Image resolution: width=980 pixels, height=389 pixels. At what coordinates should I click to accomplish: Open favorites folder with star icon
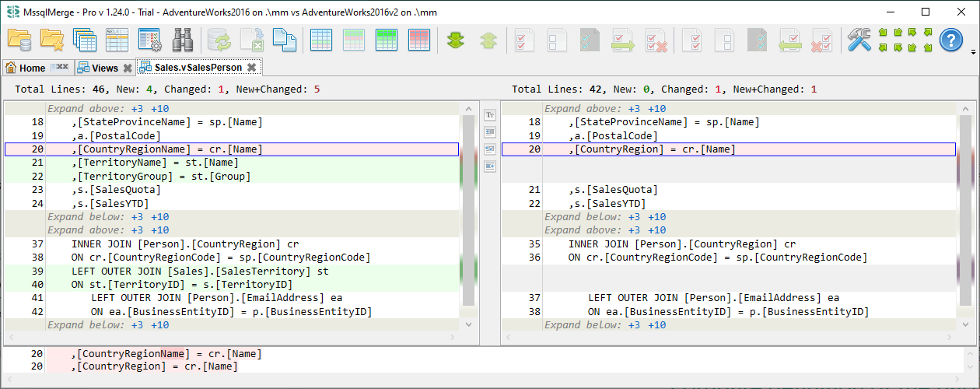(52, 40)
